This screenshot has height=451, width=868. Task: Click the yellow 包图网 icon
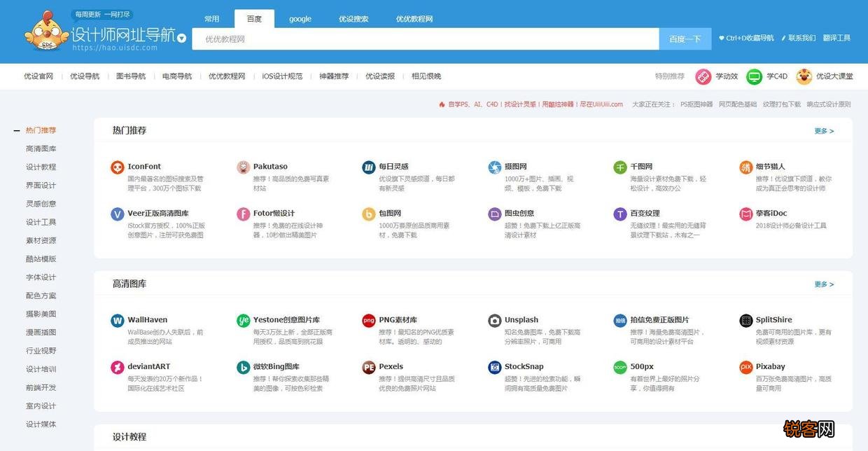pyautogui.click(x=369, y=214)
